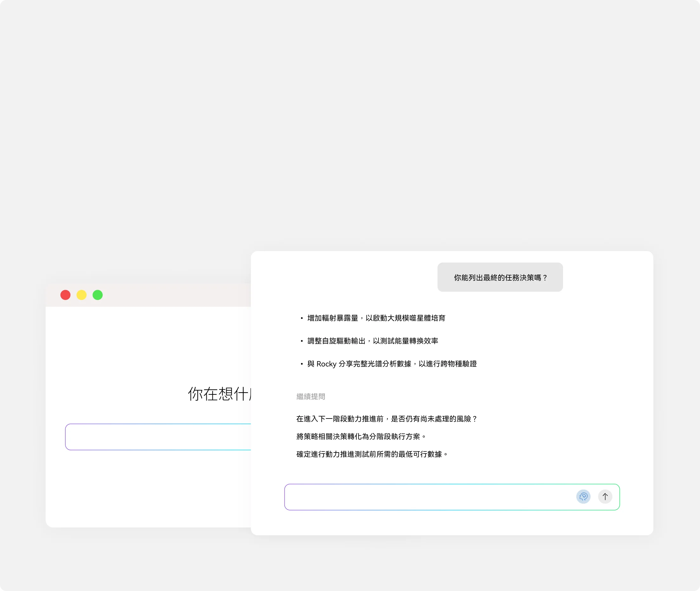The image size is (700, 591).
Task: Click the 繼續提問 section label
Action: (x=310, y=397)
